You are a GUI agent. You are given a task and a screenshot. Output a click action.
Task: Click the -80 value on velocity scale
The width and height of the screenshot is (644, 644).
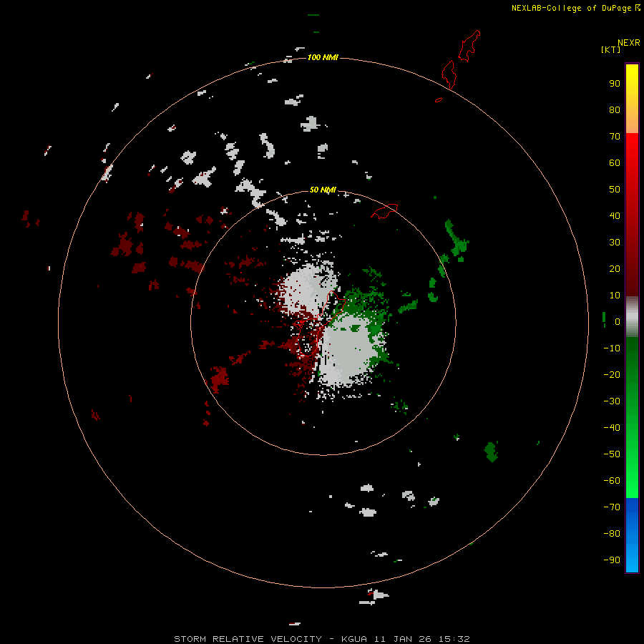(612, 534)
